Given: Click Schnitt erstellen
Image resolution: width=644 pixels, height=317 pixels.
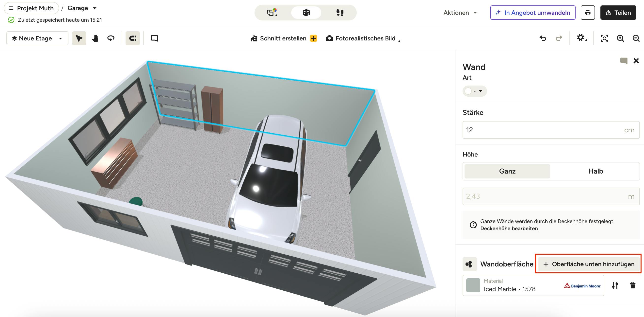Looking at the screenshot, I should click(x=283, y=38).
